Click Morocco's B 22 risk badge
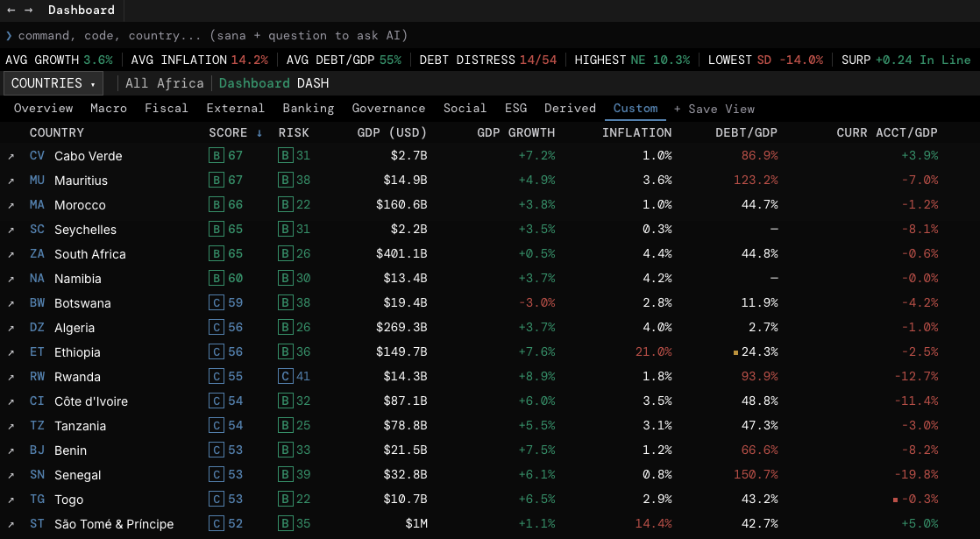 pyautogui.click(x=287, y=204)
